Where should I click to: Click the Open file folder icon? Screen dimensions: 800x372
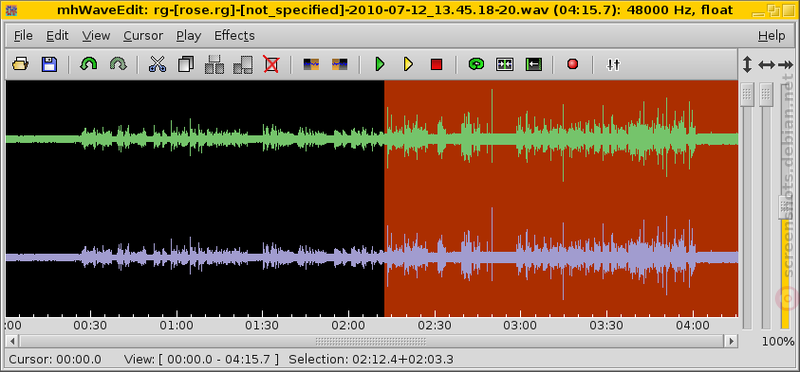[x=20, y=64]
